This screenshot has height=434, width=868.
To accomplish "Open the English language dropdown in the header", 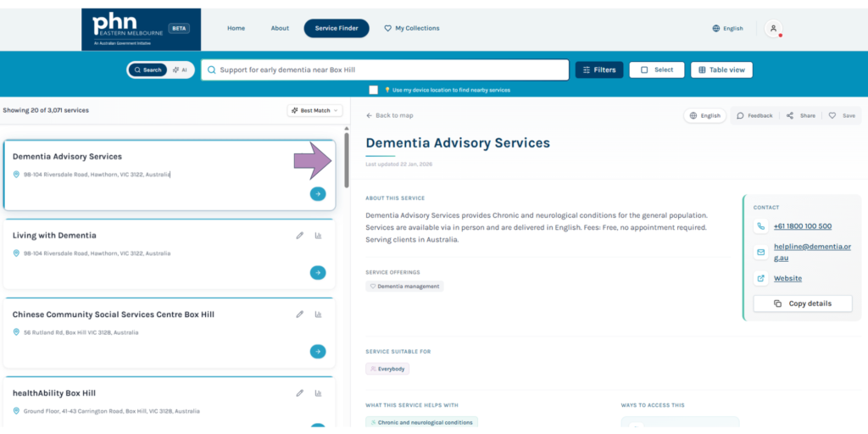I will click(727, 29).
